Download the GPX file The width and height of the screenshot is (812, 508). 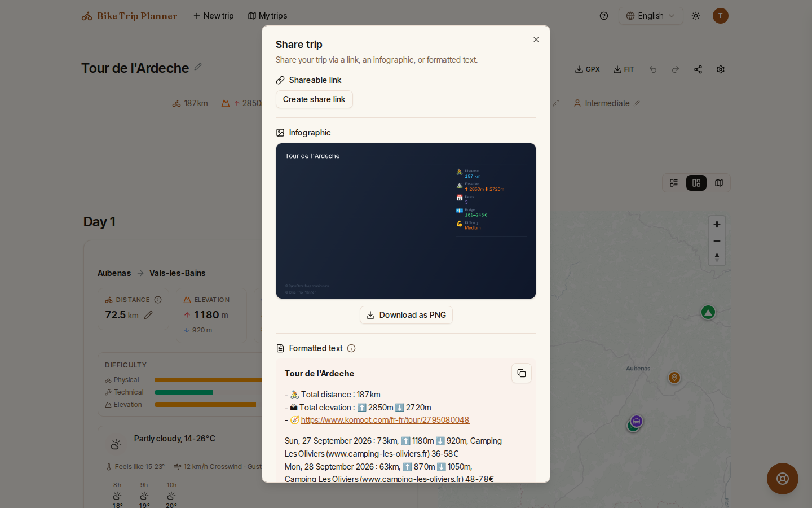tap(588, 69)
